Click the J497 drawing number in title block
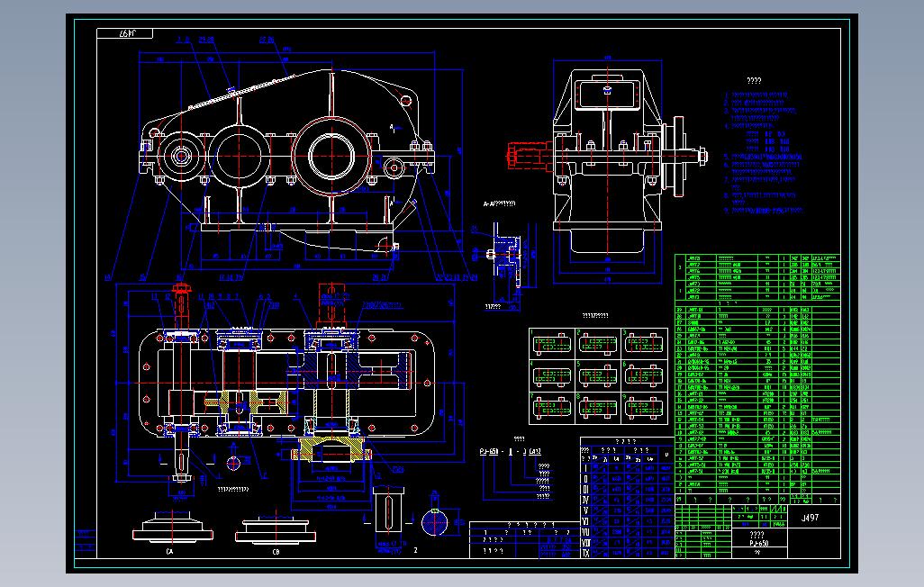Viewport: 924px width, 587px height. [x=811, y=518]
